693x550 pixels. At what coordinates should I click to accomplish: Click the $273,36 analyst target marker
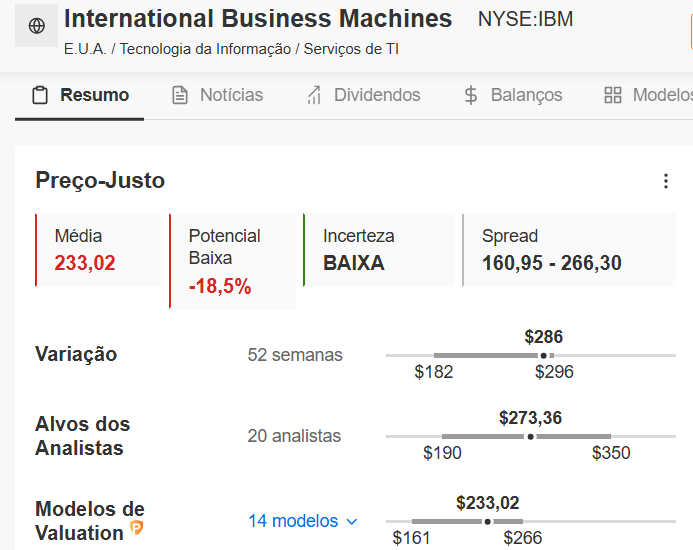click(530, 437)
